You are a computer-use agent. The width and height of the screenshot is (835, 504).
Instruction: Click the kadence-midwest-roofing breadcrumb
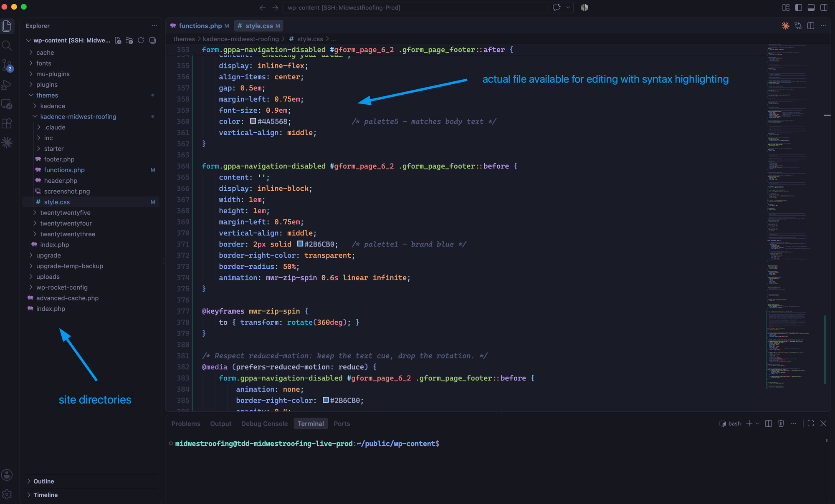click(x=241, y=39)
